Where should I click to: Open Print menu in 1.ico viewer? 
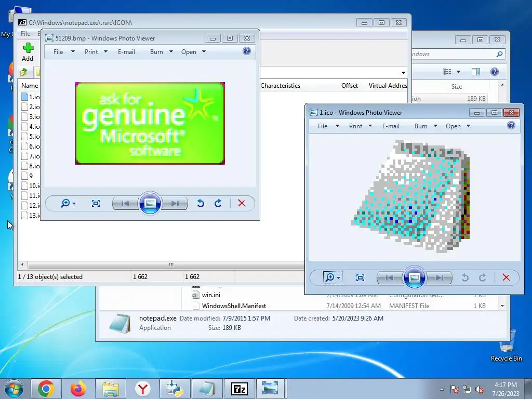pyautogui.click(x=360, y=126)
